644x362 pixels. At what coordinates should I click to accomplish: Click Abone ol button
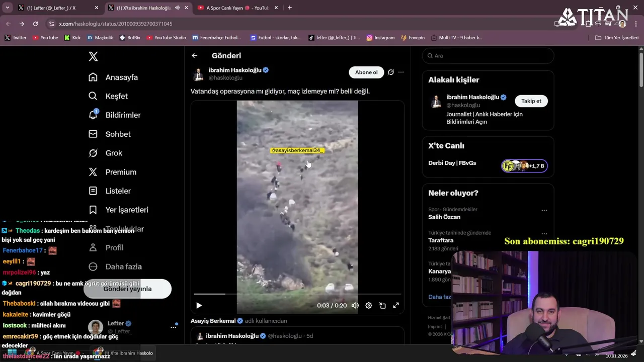366,72
